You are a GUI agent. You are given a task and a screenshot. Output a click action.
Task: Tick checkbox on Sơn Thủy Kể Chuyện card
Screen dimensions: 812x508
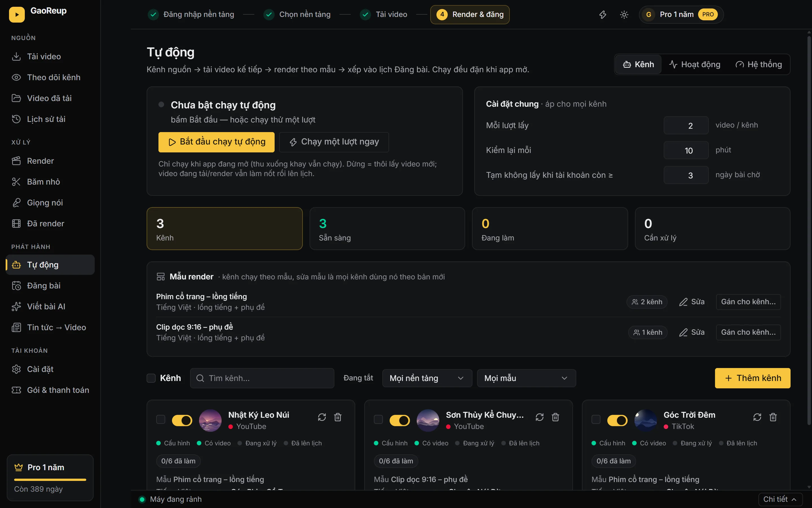pyautogui.click(x=378, y=419)
